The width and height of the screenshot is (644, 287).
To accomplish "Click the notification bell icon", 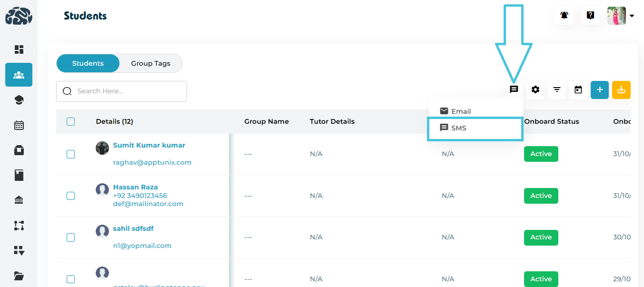I will pyautogui.click(x=564, y=16).
